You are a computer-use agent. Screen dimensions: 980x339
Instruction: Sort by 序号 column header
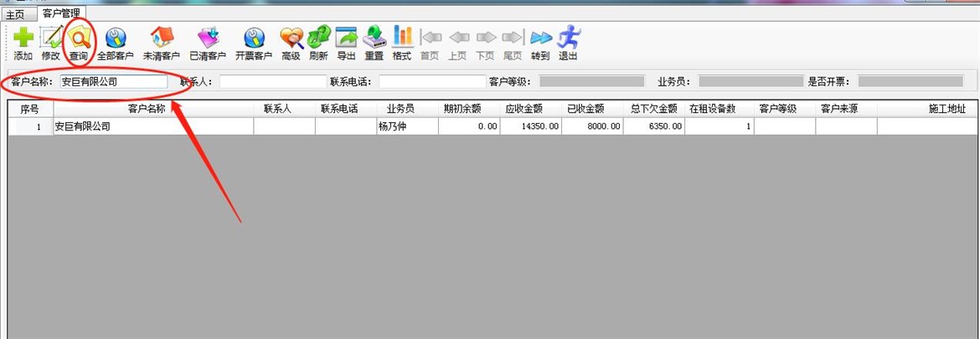[x=31, y=110]
